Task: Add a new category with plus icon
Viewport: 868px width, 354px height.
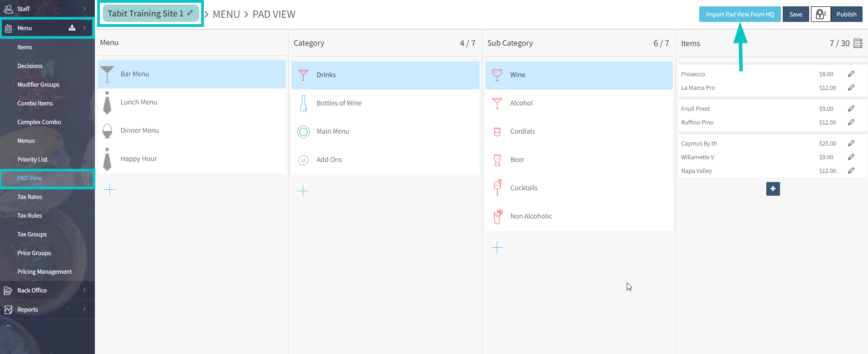Action: pyautogui.click(x=303, y=191)
